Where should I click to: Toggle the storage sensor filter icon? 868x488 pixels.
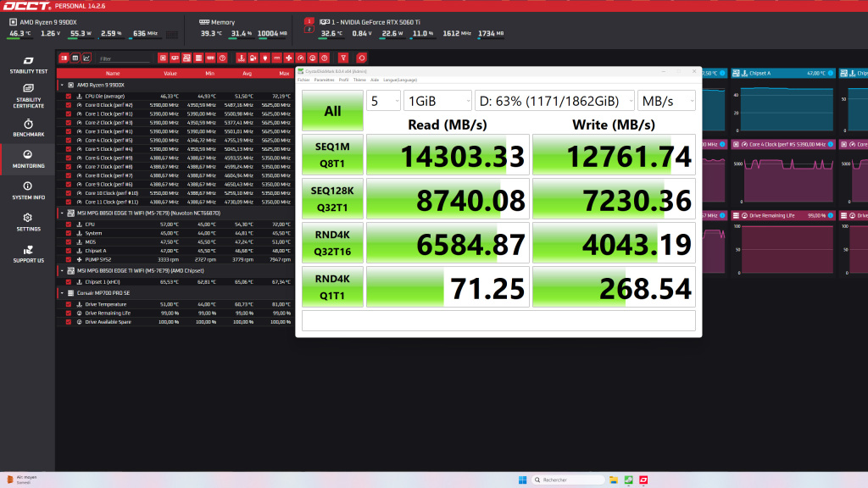coord(198,58)
